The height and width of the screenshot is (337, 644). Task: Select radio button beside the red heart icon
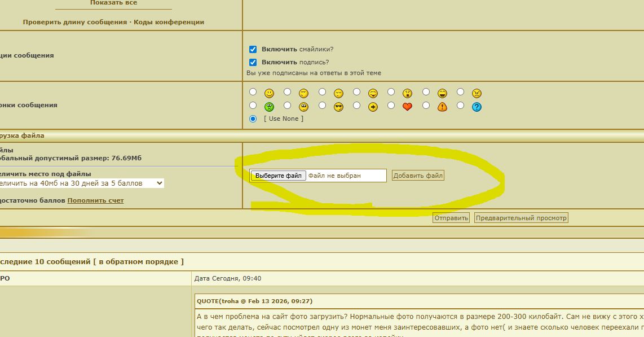(391, 106)
